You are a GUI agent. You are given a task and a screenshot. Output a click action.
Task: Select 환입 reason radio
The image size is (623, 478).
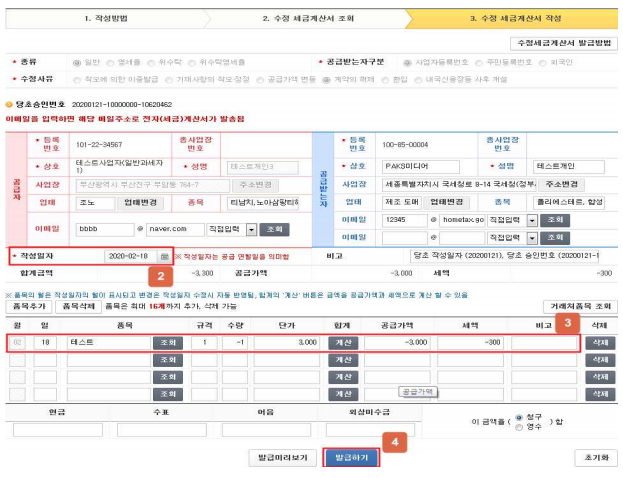(x=385, y=80)
